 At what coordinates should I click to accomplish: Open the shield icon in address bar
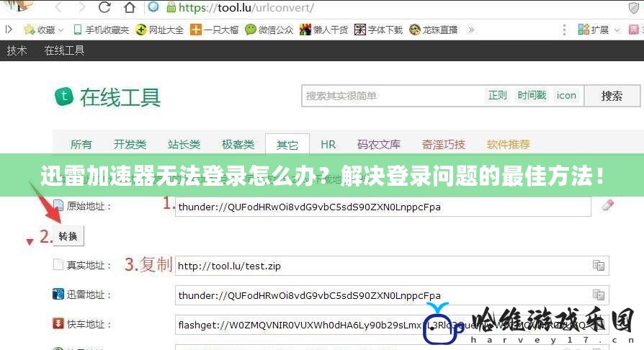coord(635,8)
